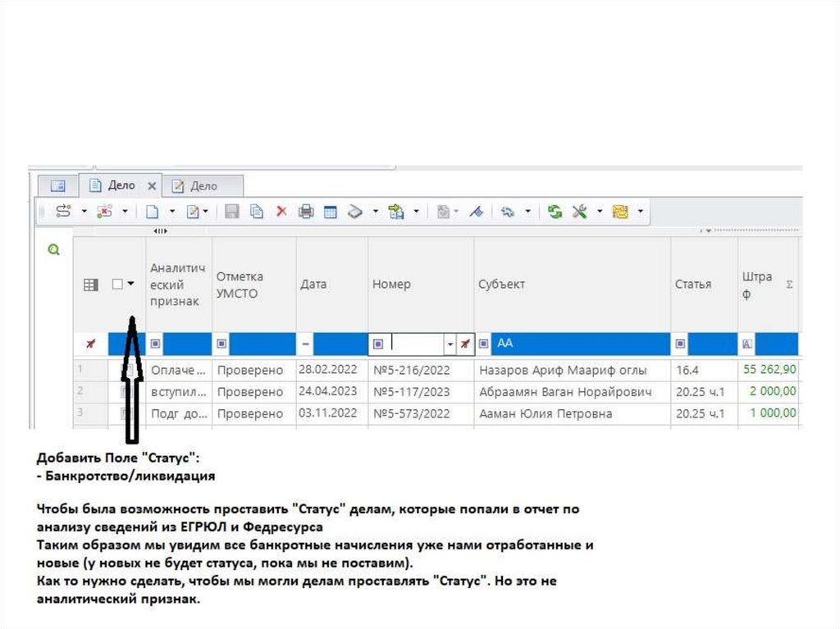The height and width of the screenshot is (629, 840).
Task: Click the Print icon in the toolbar
Action: [306, 212]
